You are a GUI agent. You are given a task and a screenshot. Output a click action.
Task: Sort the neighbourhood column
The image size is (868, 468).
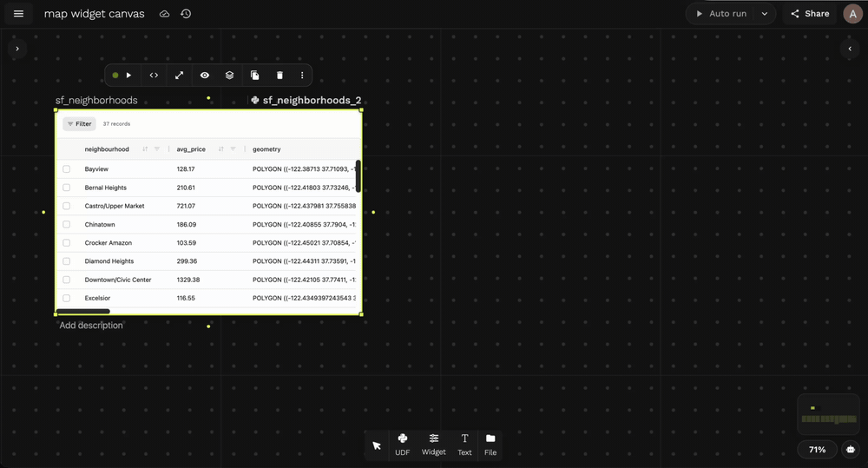click(145, 149)
